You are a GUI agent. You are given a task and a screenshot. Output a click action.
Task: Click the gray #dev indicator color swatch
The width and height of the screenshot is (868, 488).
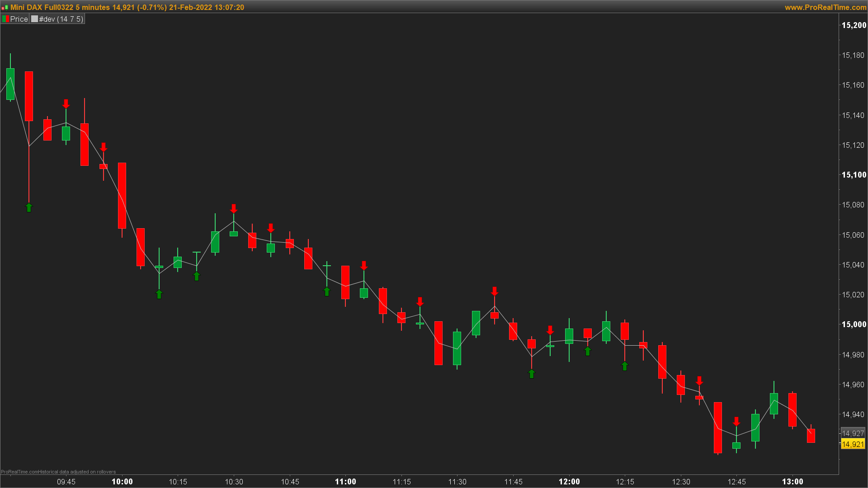click(34, 19)
